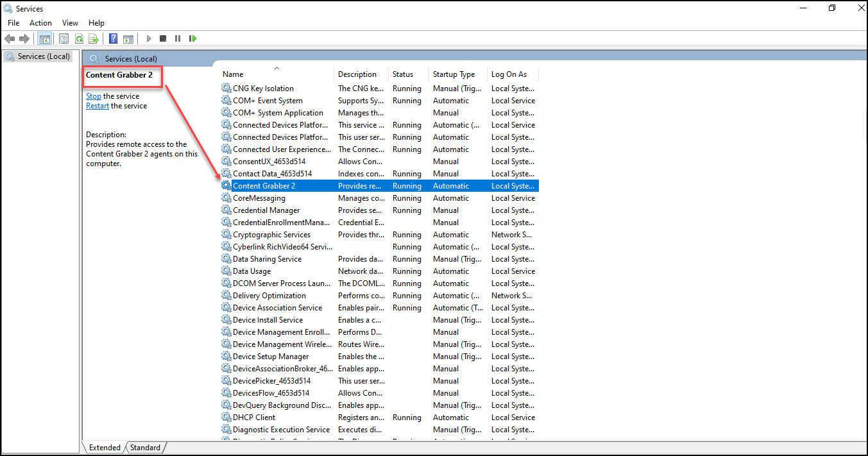Toggle Show/Hide Action Pane button
The width and height of the screenshot is (868, 456).
128,38
